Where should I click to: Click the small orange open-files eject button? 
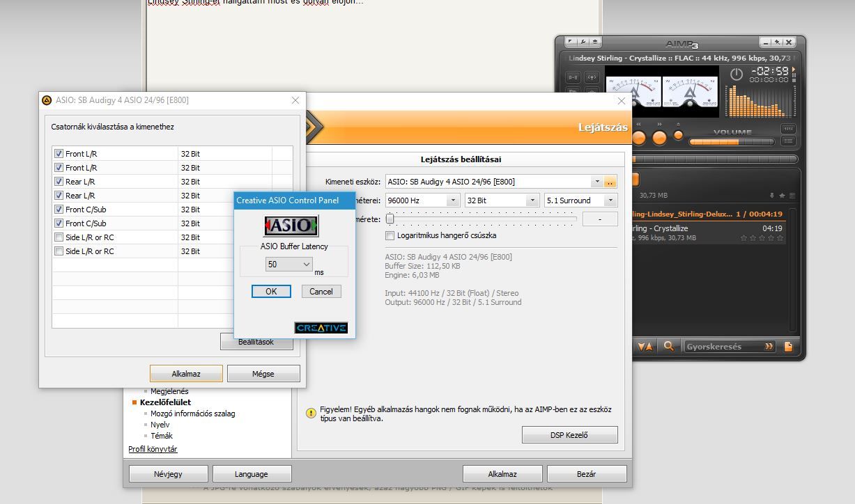click(x=678, y=135)
